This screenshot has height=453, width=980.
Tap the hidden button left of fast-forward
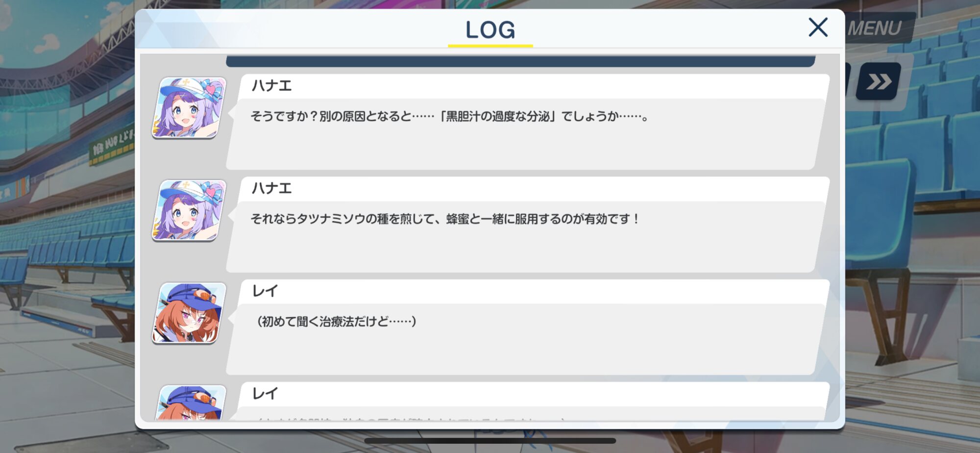pos(849,79)
